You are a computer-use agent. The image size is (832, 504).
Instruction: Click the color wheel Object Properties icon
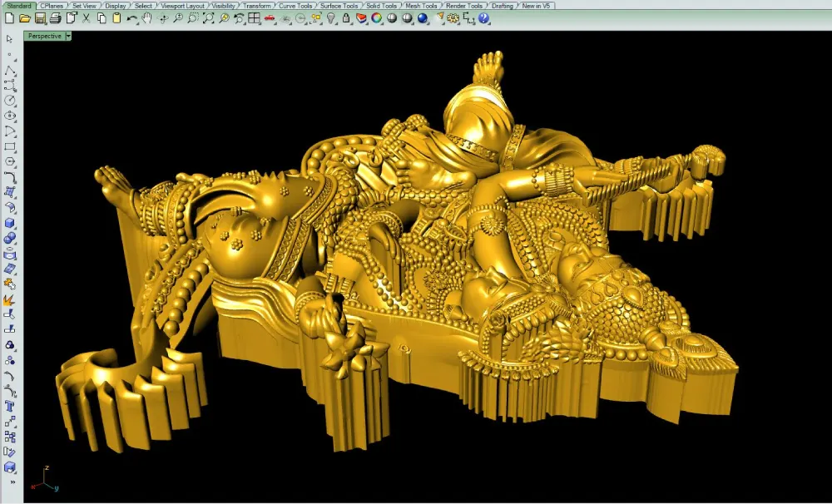[x=377, y=18]
